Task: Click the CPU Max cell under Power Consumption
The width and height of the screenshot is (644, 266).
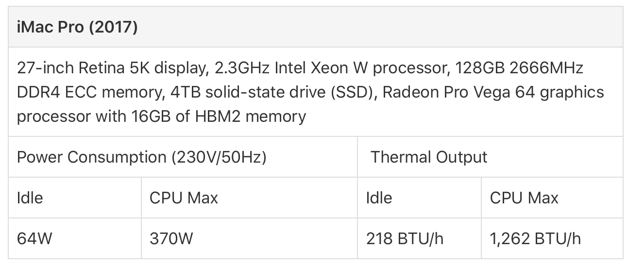Action: click(249, 198)
